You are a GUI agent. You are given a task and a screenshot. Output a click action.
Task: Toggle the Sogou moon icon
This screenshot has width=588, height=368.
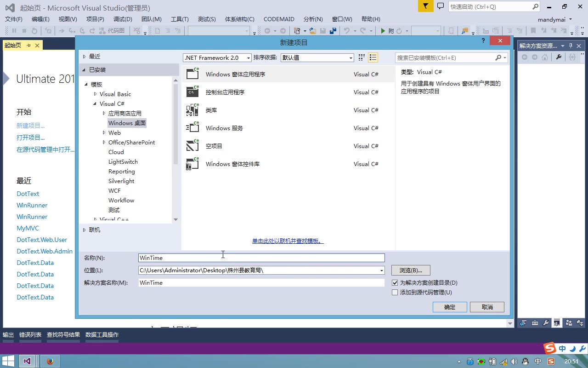(x=572, y=349)
